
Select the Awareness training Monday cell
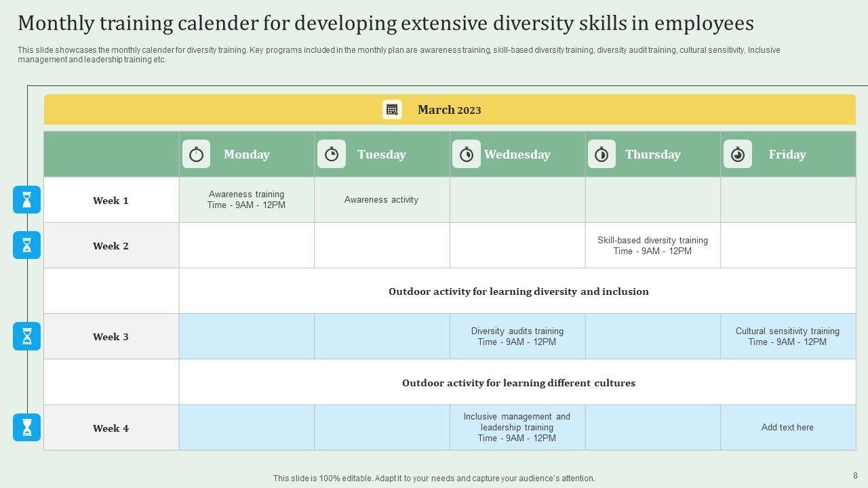[x=246, y=200]
